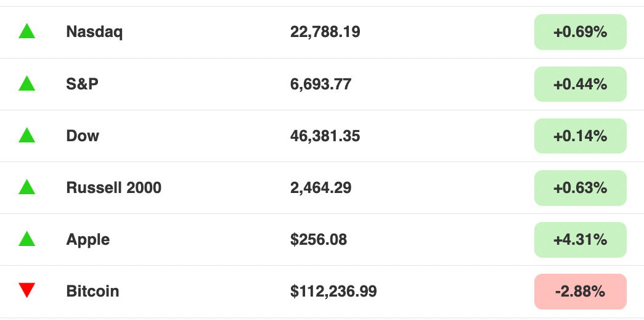
Task: Select the Bitcoin price $112,236.99
Action: click(x=333, y=291)
